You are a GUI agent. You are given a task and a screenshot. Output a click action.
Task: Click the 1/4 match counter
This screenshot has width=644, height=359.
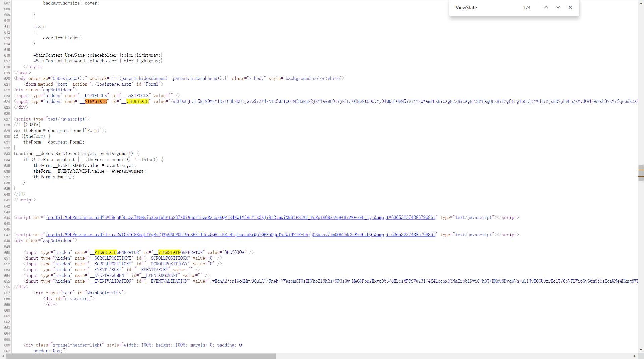(527, 8)
